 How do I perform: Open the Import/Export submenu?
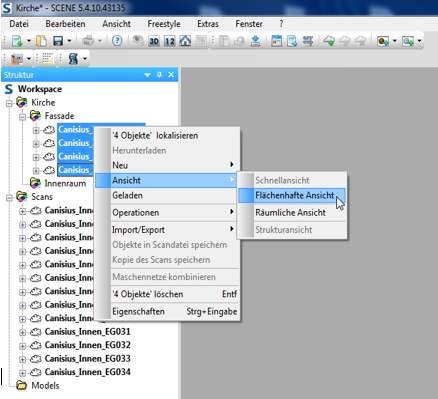pos(167,230)
